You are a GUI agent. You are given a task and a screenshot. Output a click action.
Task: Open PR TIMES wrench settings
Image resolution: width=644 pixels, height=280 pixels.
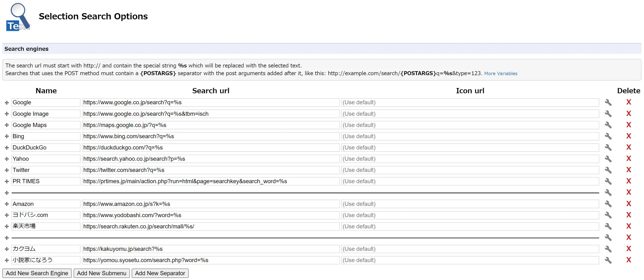click(608, 181)
